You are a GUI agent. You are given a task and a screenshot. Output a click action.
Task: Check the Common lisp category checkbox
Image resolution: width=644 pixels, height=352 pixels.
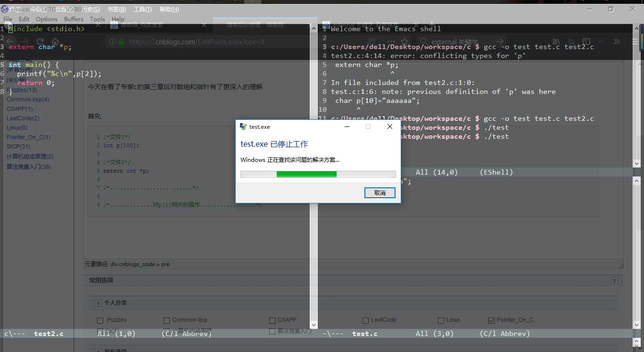[166, 320]
